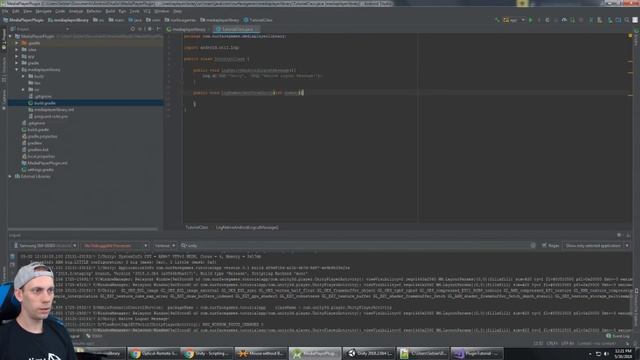The image size is (640, 360).
Task: Open Plugin Tutorial Visual Studio taskbar item
Action: (x=476, y=353)
